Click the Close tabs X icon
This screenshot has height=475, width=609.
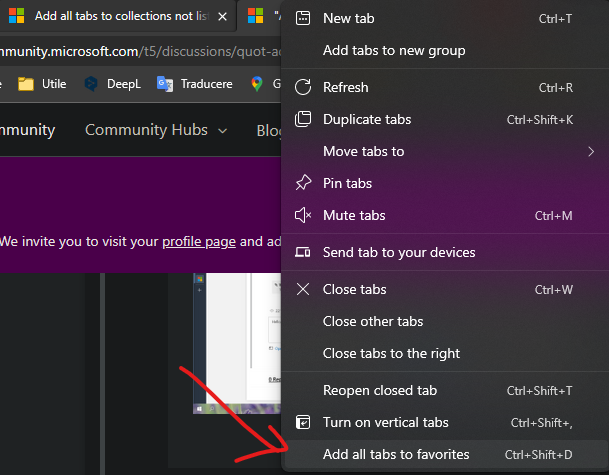[x=303, y=289]
